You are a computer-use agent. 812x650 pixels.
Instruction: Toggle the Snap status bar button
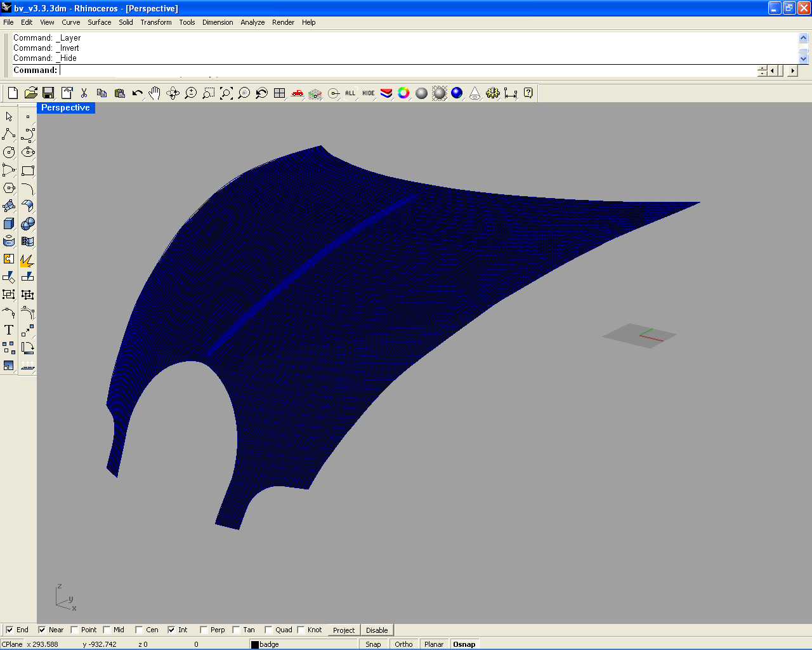click(x=373, y=644)
